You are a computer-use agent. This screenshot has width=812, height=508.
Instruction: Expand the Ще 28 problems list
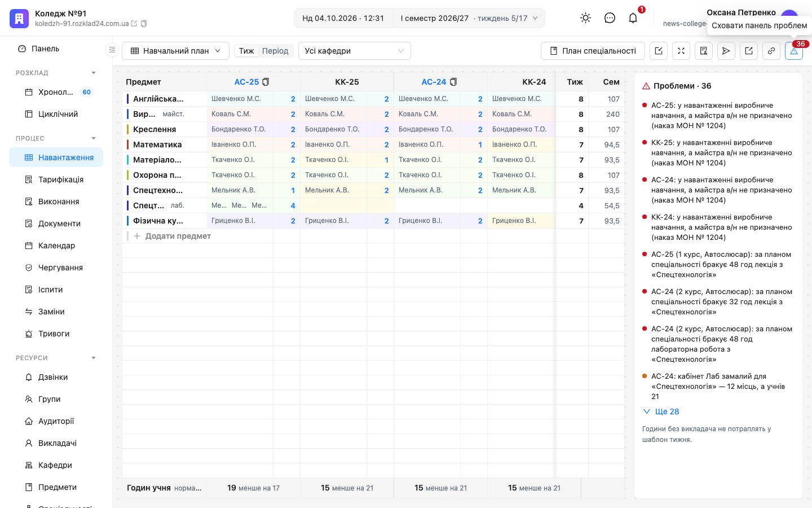click(x=661, y=411)
